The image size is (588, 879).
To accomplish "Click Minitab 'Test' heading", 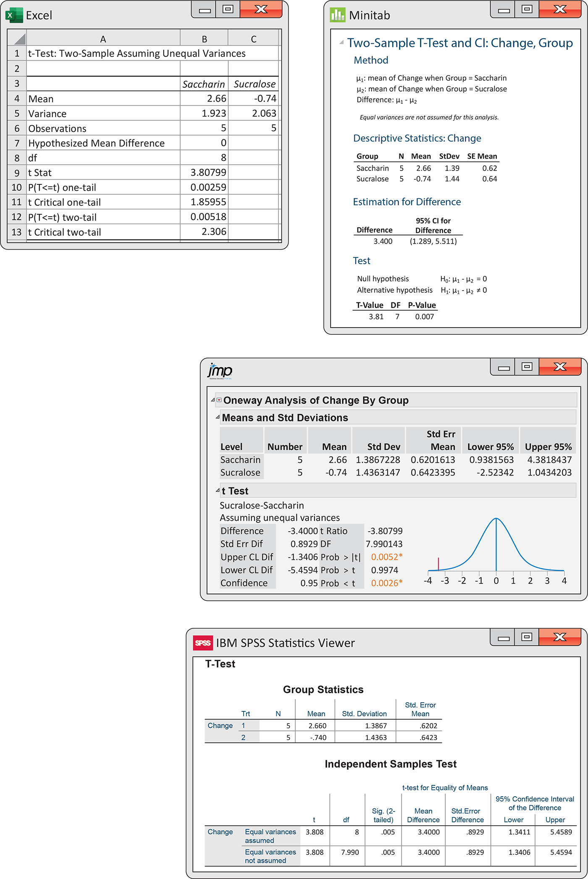I will point(362,261).
